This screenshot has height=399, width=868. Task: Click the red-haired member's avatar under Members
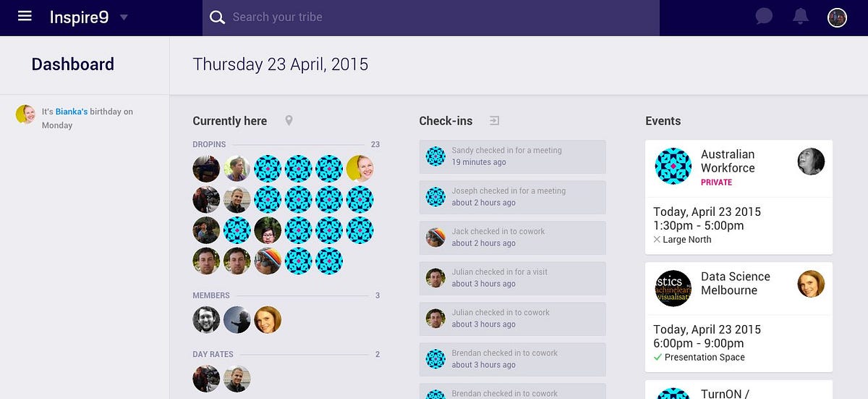(x=268, y=319)
